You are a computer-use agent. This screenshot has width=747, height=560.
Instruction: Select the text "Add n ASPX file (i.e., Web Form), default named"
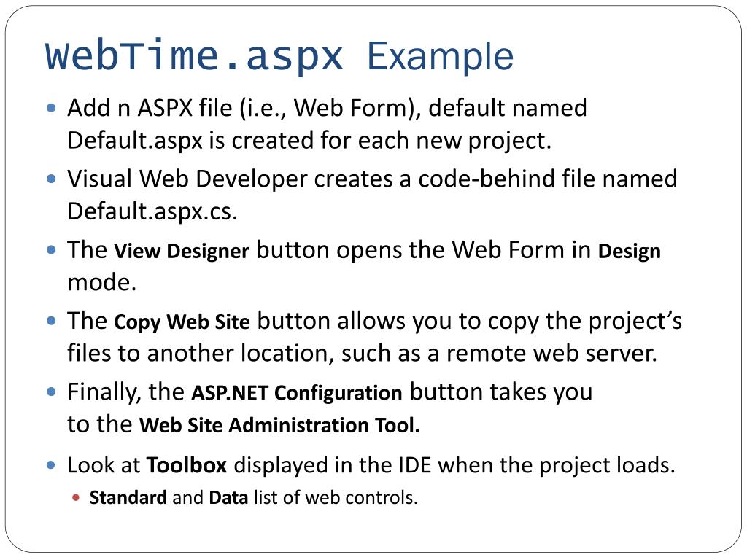pos(327,108)
